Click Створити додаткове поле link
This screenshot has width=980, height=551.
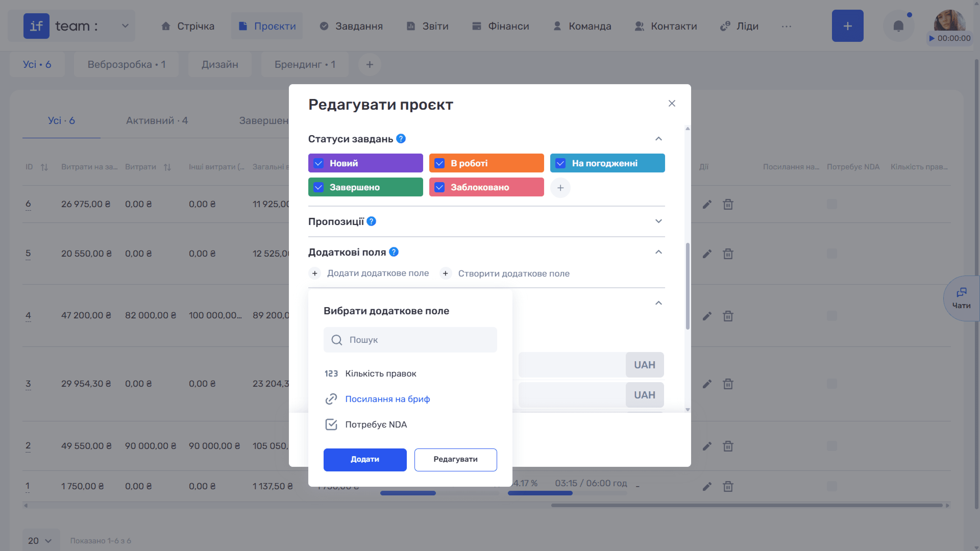pos(513,273)
